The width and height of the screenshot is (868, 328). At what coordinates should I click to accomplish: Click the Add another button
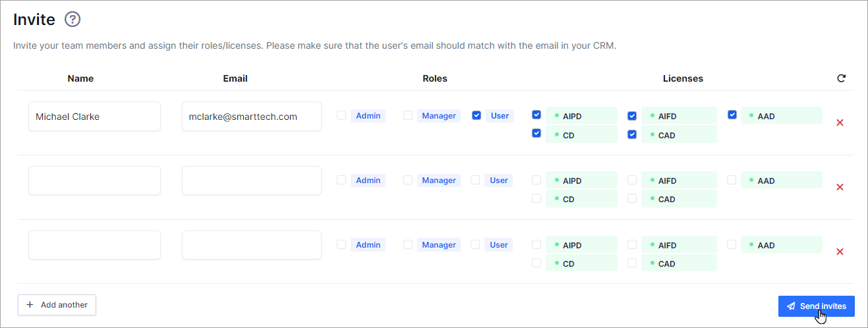pos(57,305)
